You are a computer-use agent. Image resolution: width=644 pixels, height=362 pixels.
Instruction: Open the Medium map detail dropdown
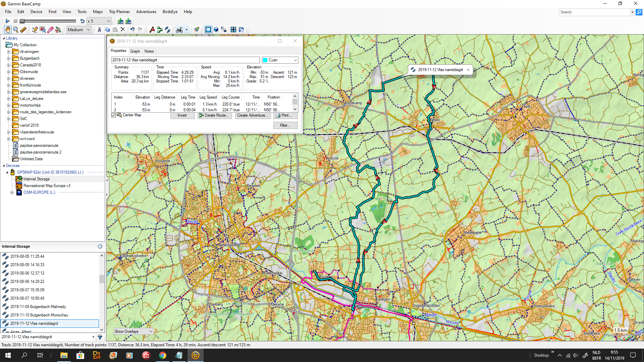79,30
